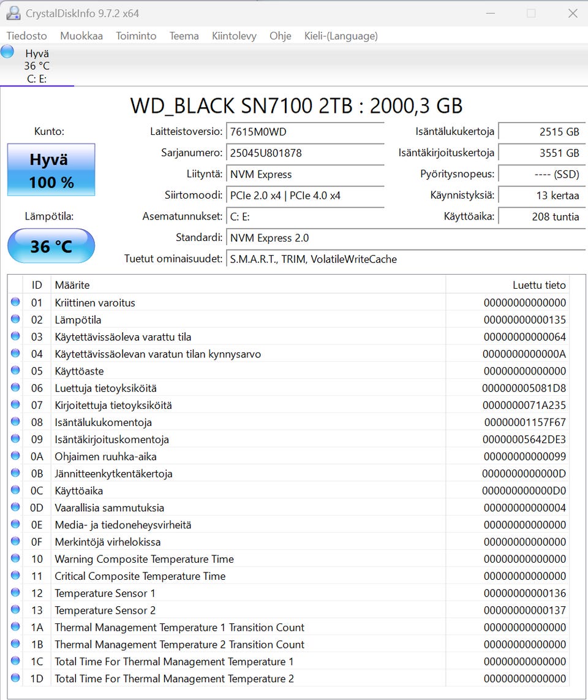
Task: Select Thermal Management Temperature 1 Transition Count text
Action: coord(179,628)
